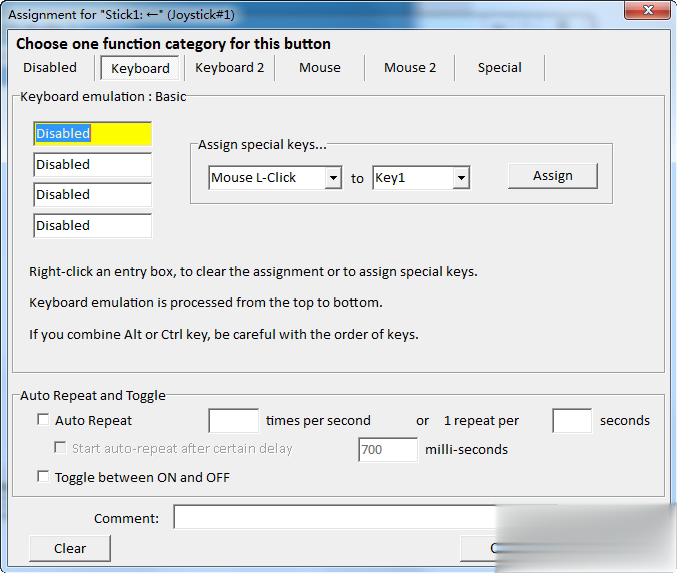Enable Toggle between ON and OFF

[x=43, y=477]
